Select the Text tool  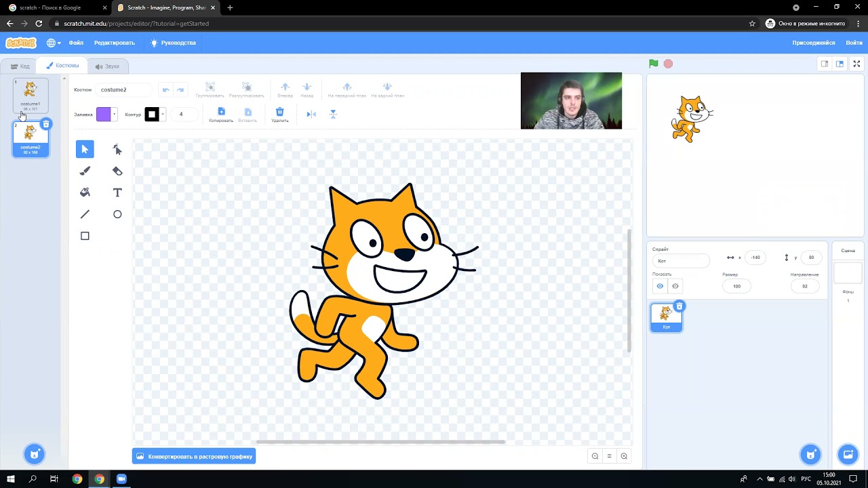pyautogui.click(x=117, y=192)
